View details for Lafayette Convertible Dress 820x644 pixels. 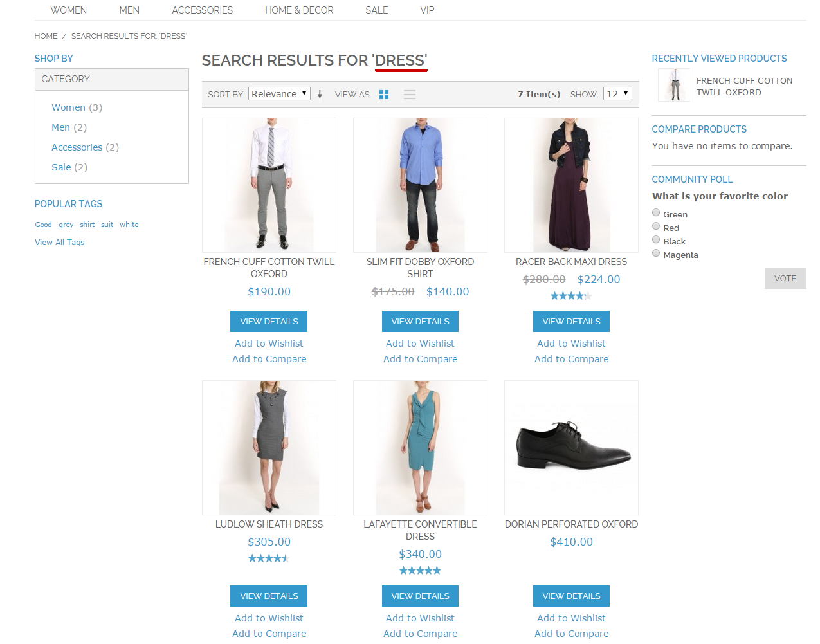[420, 596]
